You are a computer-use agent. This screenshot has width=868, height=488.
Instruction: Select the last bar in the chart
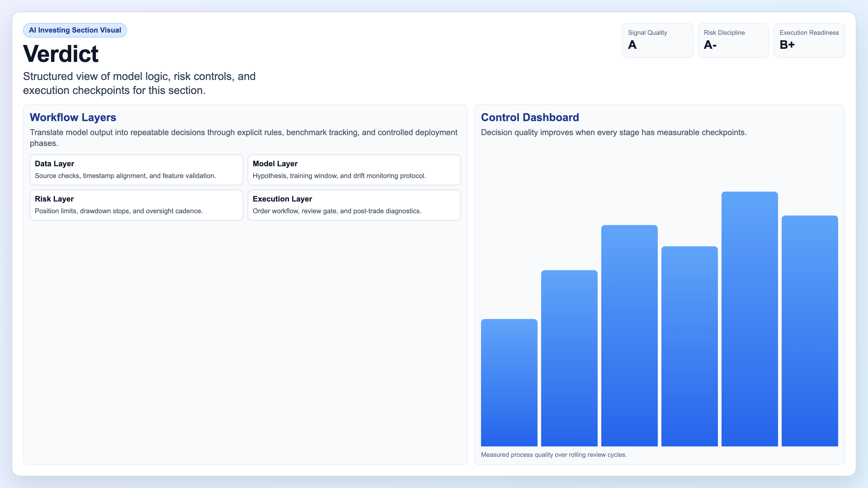point(810,333)
